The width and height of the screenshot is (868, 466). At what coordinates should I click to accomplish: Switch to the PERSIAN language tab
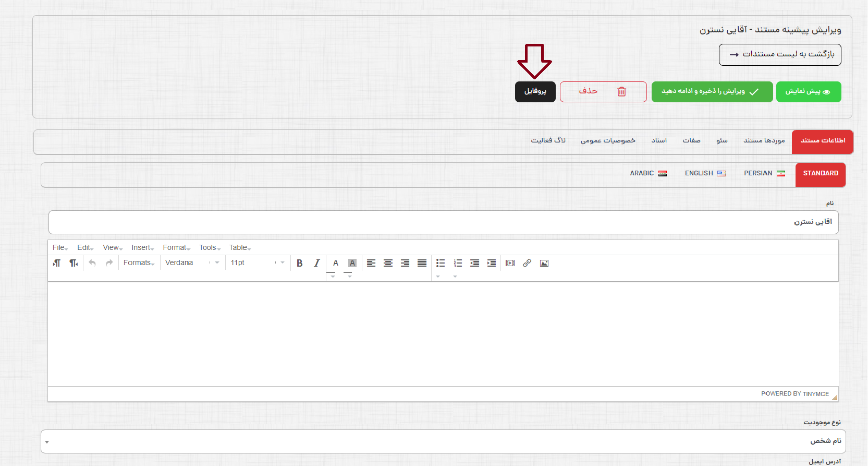click(764, 174)
